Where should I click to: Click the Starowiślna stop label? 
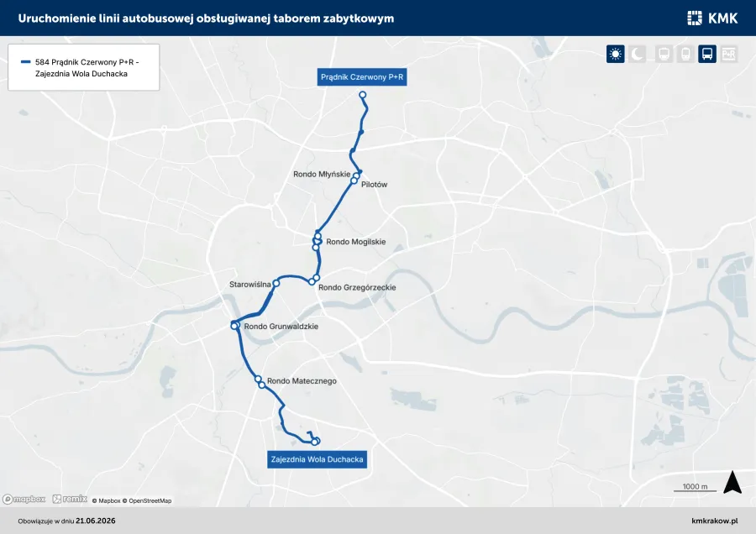click(x=250, y=285)
